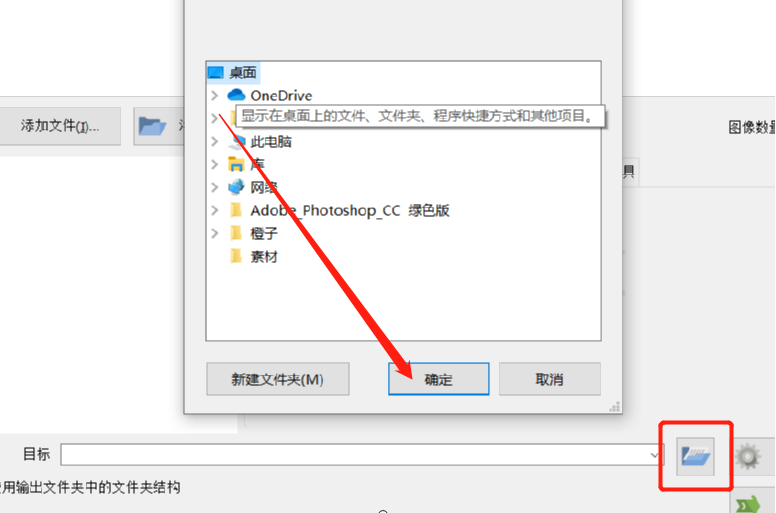776x513 pixels.
Task: Click 新建文件夹(M) button
Action: click(278, 379)
